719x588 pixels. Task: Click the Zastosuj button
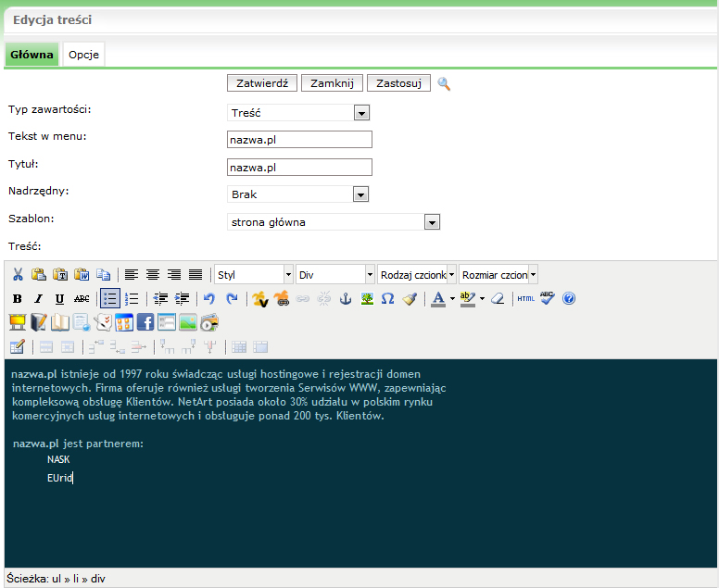[399, 83]
